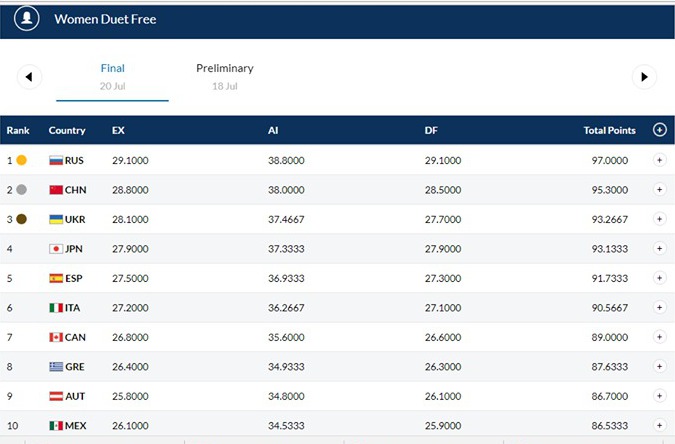The width and height of the screenshot is (675, 444).
Task: Expand the ESP row details
Action: 659,278
